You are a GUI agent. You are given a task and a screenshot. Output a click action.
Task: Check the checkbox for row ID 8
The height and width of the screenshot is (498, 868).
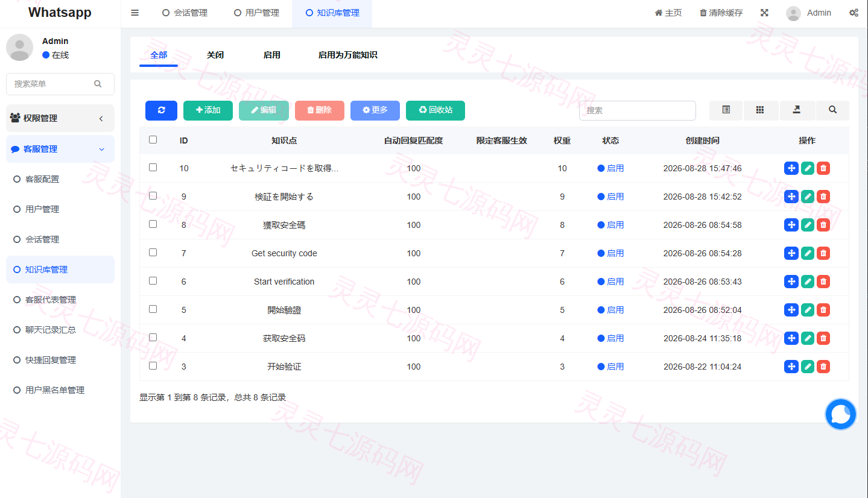click(153, 224)
